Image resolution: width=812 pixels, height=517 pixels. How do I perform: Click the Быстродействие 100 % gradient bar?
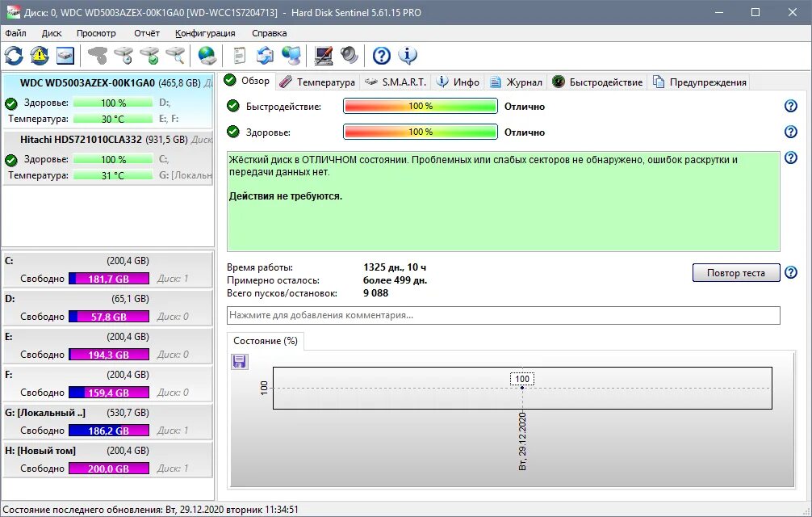point(421,106)
